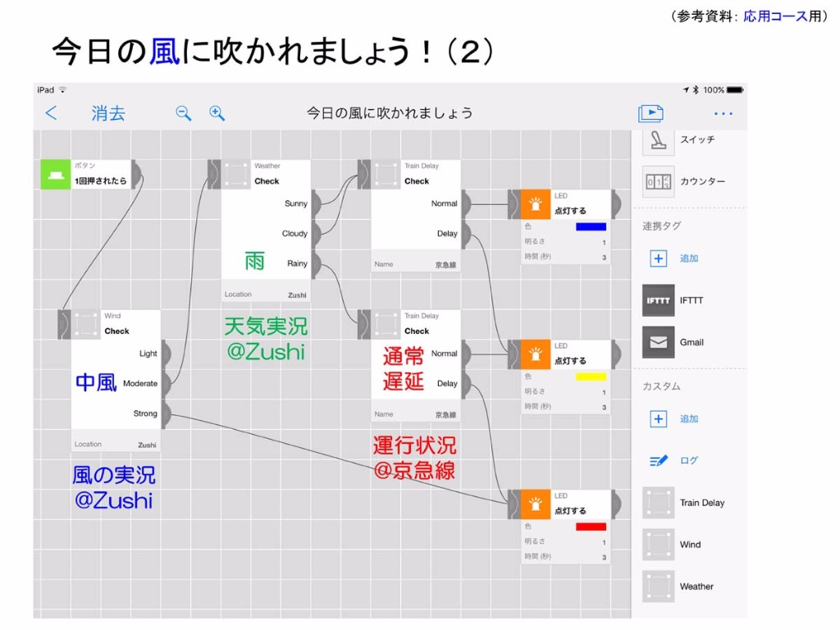Click the IFTTT label in the sidebar
840x630 pixels.
coord(692,300)
